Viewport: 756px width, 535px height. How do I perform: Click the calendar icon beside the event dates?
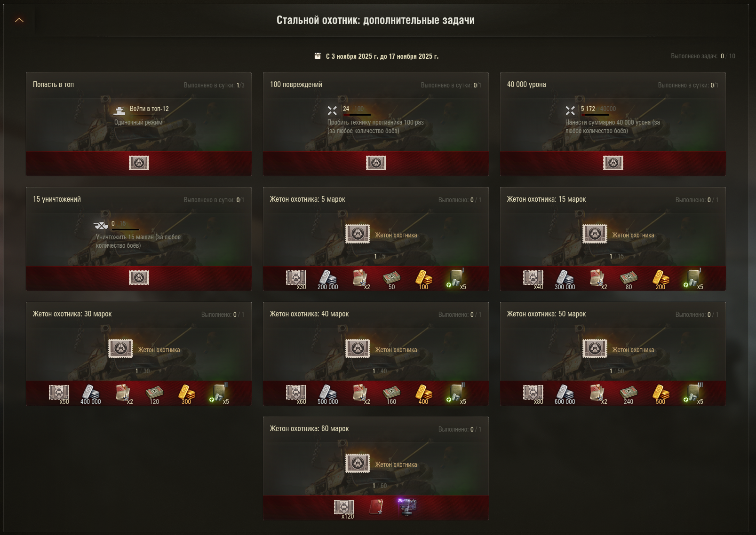click(x=318, y=56)
